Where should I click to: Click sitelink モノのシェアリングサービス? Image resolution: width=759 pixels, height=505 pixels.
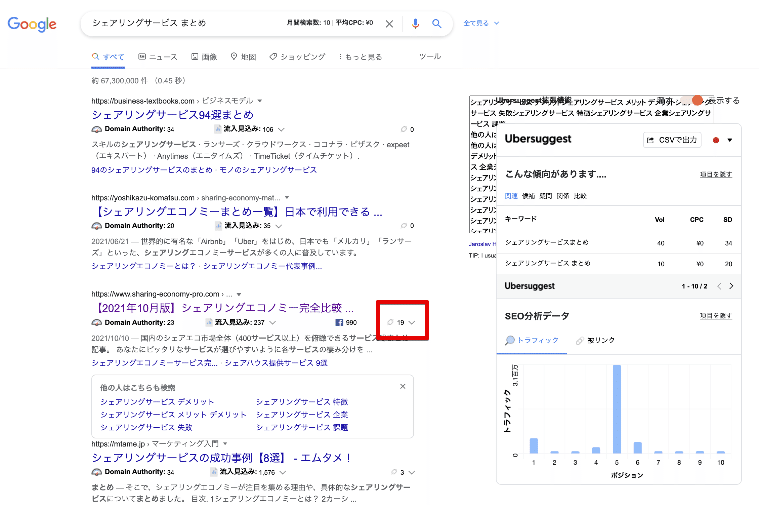coord(268,170)
